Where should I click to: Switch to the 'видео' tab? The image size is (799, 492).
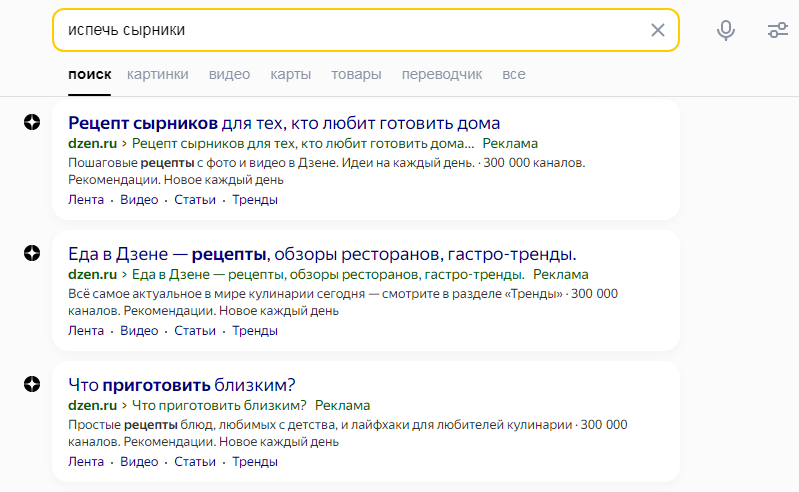coord(229,74)
